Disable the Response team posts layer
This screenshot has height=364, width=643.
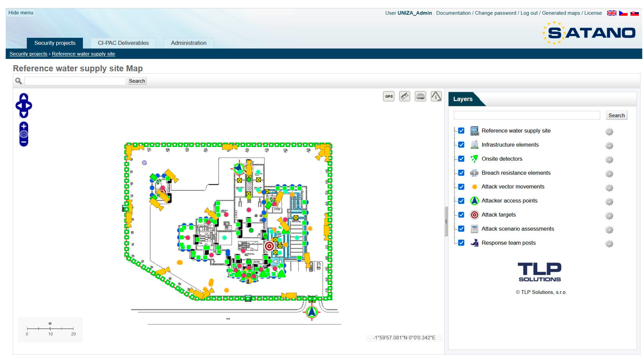pos(461,243)
